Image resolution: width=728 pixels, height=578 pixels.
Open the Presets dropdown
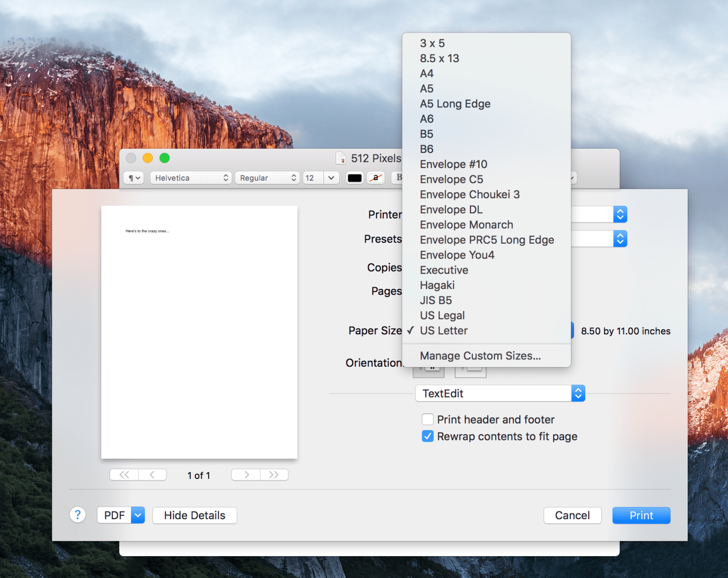[x=620, y=238]
